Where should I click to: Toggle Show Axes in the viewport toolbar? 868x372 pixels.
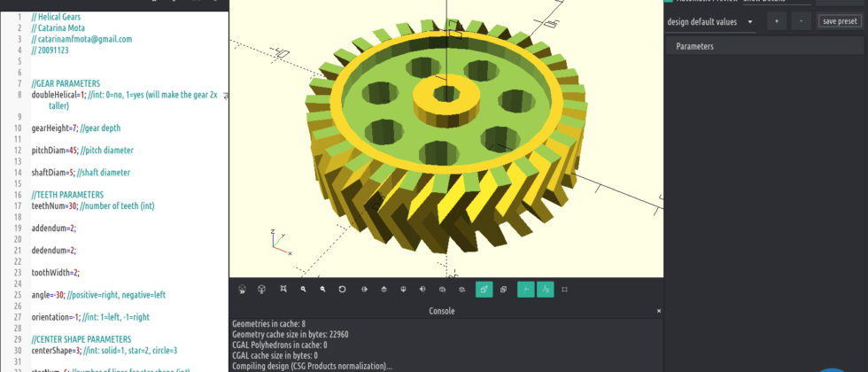tap(526, 289)
